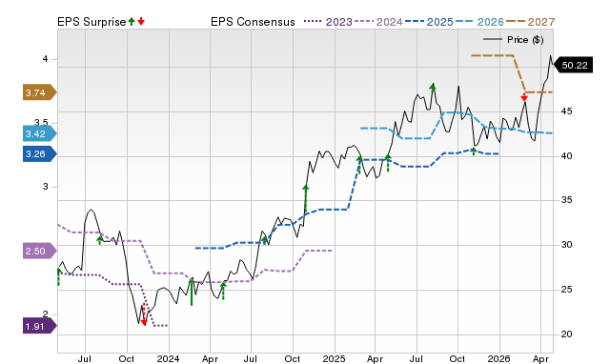Click the red down arrow beside EPS Surprise
The width and height of the screenshot is (610, 364).
click(x=141, y=22)
